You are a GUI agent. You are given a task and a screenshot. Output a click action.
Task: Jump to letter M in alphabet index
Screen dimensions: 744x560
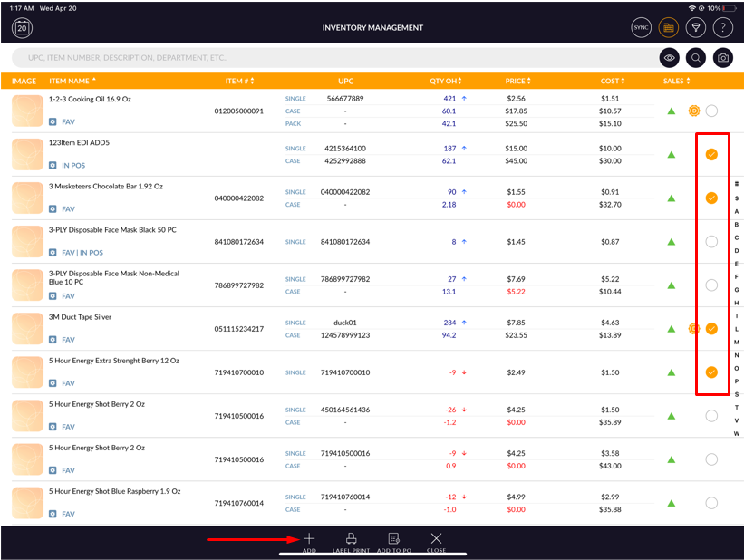pos(737,342)
